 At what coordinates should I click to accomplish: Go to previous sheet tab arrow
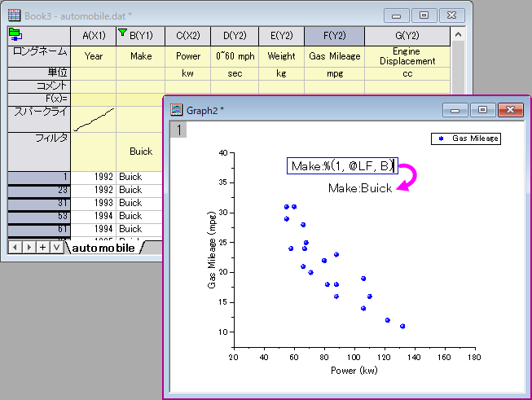(15, 248)
